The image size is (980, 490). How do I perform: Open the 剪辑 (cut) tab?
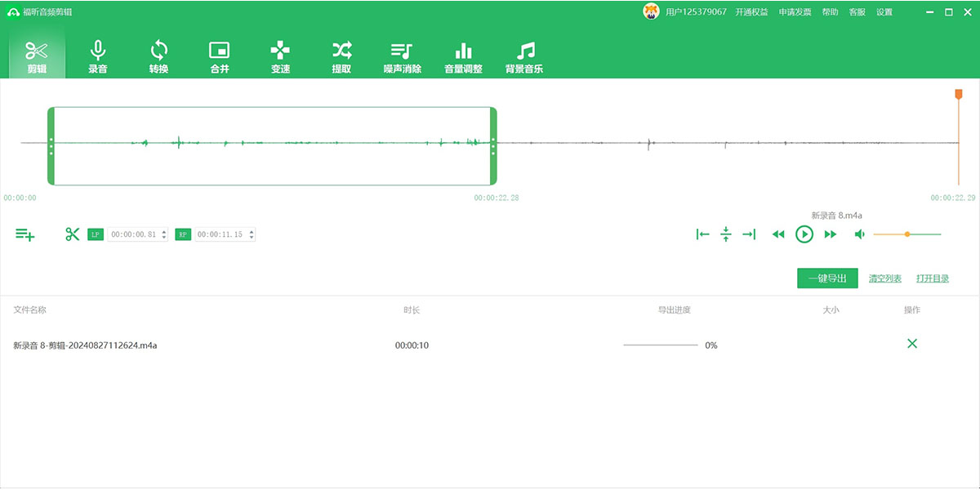[37, 56]
